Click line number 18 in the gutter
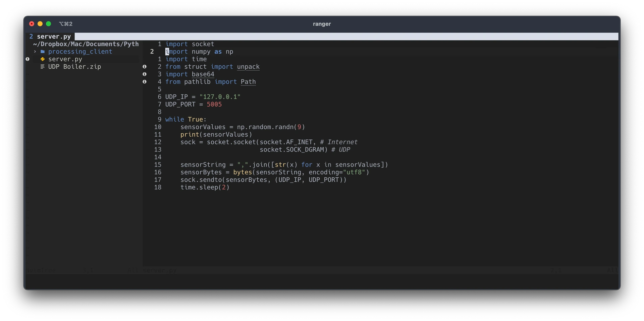644x321 pixels. coord(158,187)
